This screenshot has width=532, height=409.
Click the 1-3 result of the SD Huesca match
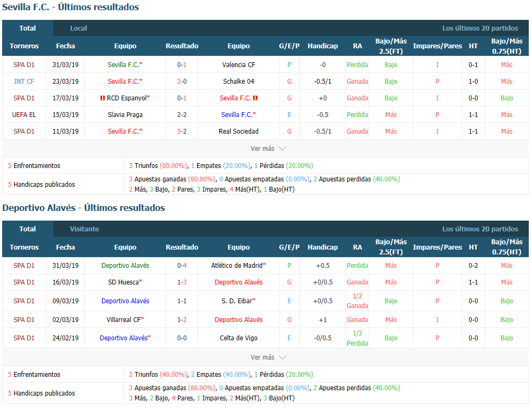pyautogui.click(x=182, y=282)
